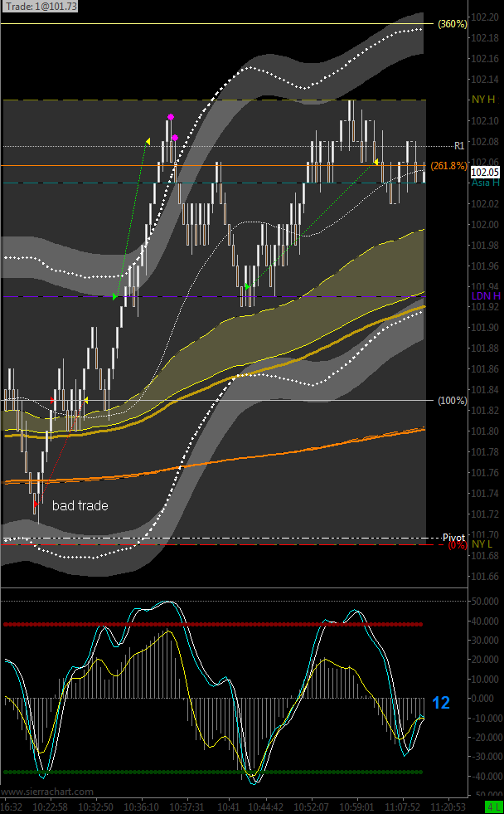Click the 10:37:31 time axis label
This screenshot has width=504, height=814.
coord(187,807)
